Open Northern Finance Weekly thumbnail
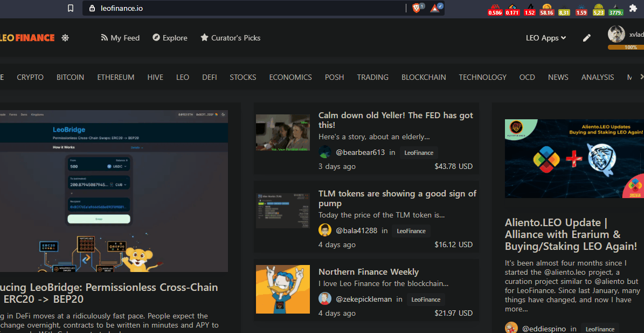 click(282, 289)
